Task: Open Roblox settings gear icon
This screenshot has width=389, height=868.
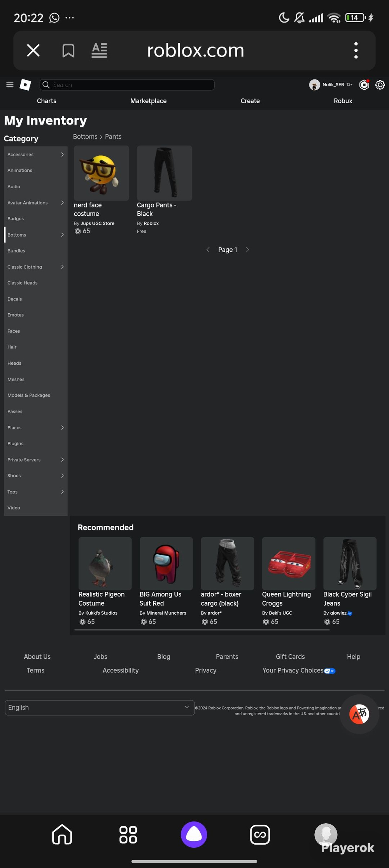Action: click(x=380, y=85)
